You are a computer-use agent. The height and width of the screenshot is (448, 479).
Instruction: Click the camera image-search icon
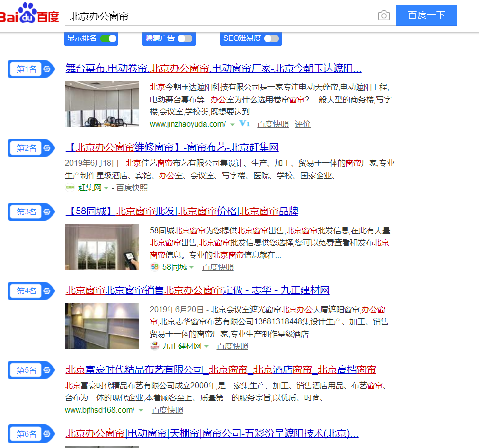pos(384,15)
